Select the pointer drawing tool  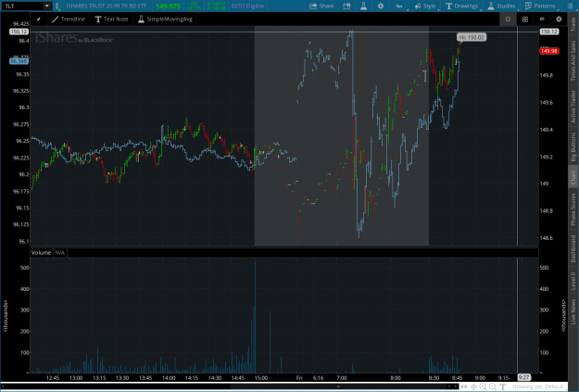(x=38, y=19)
